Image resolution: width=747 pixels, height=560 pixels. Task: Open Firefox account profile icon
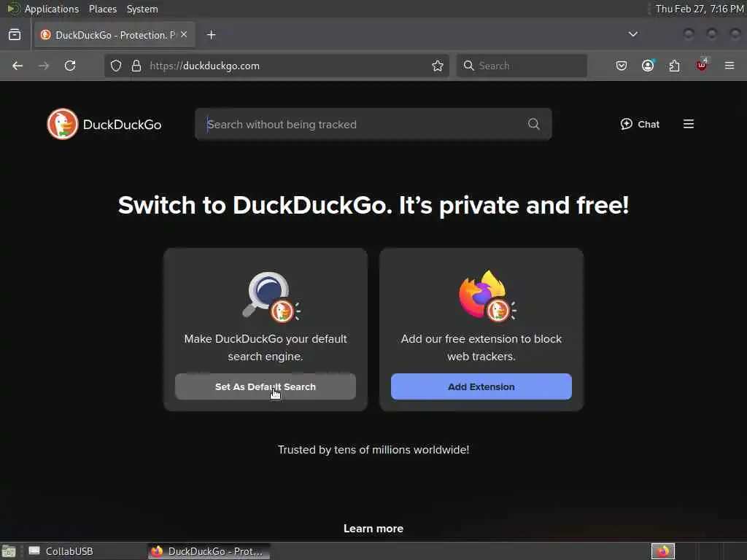pos(648,66)
